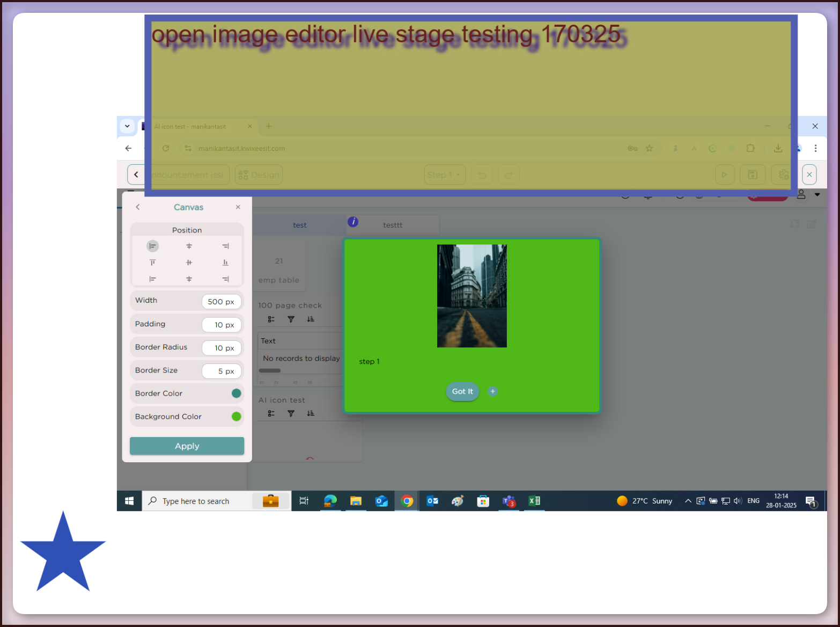The width and height of the screenshot is (840, 627).
Task: Click the Got It button
Action: (x=462, y=391)
